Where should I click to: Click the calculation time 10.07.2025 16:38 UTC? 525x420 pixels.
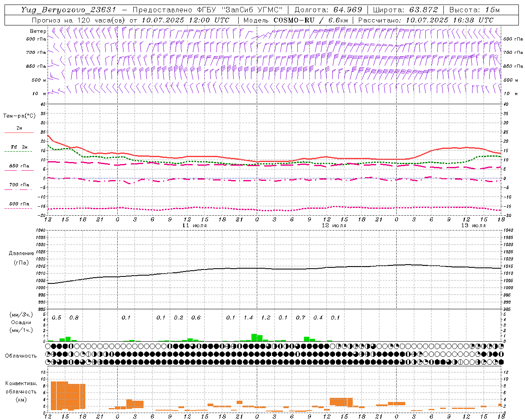[450, 20]
